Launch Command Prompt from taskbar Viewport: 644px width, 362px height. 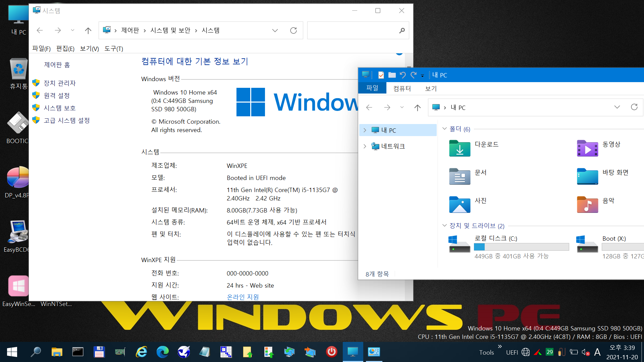click(78, 352)
